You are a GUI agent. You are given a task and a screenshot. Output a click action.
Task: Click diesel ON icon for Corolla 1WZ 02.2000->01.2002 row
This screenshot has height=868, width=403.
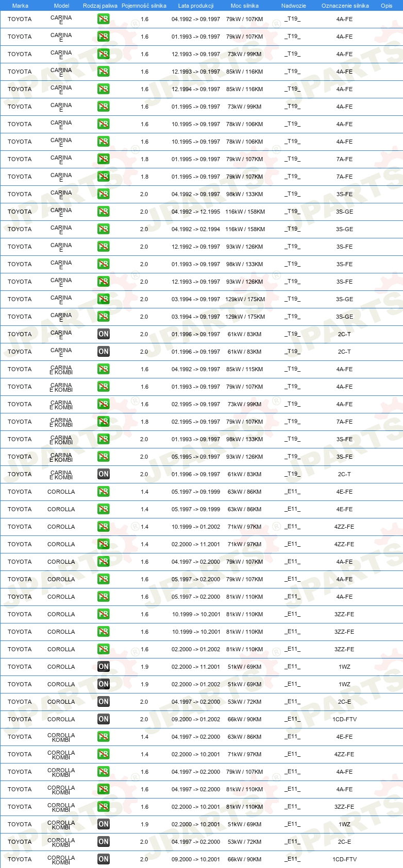pyautogui.click(x=104, y=684)
